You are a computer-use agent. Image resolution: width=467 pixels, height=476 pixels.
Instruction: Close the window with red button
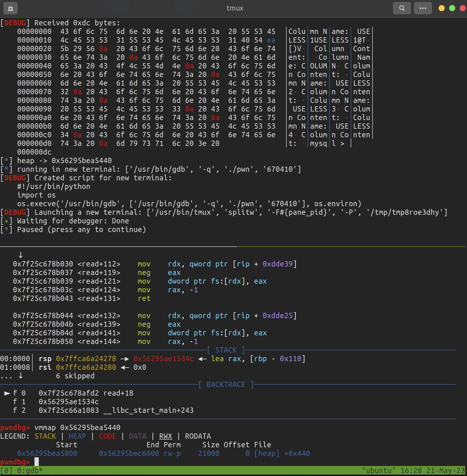click(463, 8)
